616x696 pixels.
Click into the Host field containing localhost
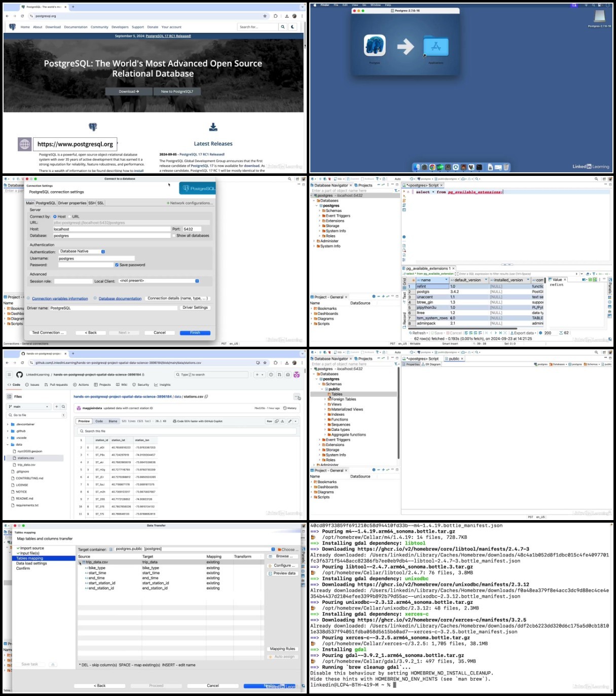(112, 229)
